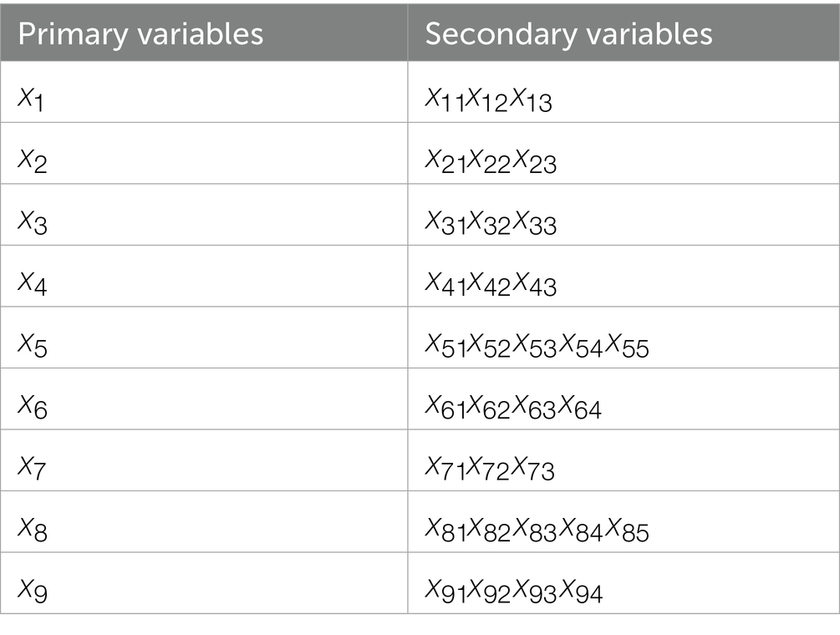The width and height of the screenshot is (840, 635).
Task: Click the X21 X22 X23 secondary cell
Action: tap(491, 161)
